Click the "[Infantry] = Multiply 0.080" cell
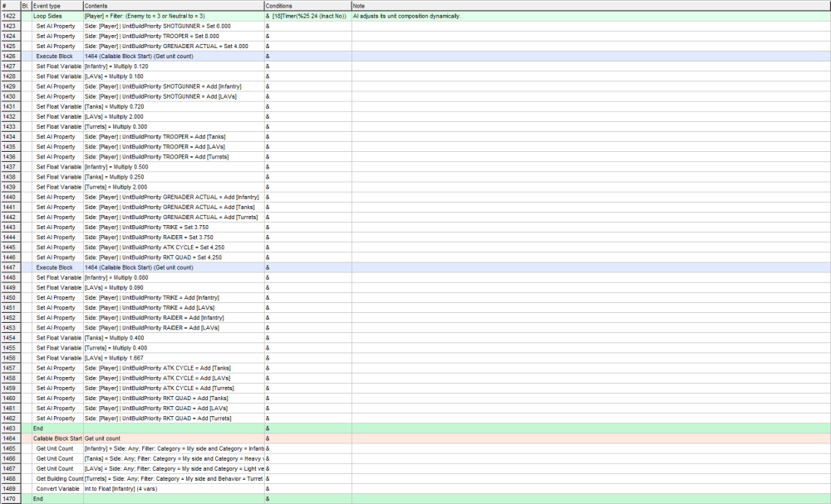The height and width of the screenshot is (504, 831). 174,277
